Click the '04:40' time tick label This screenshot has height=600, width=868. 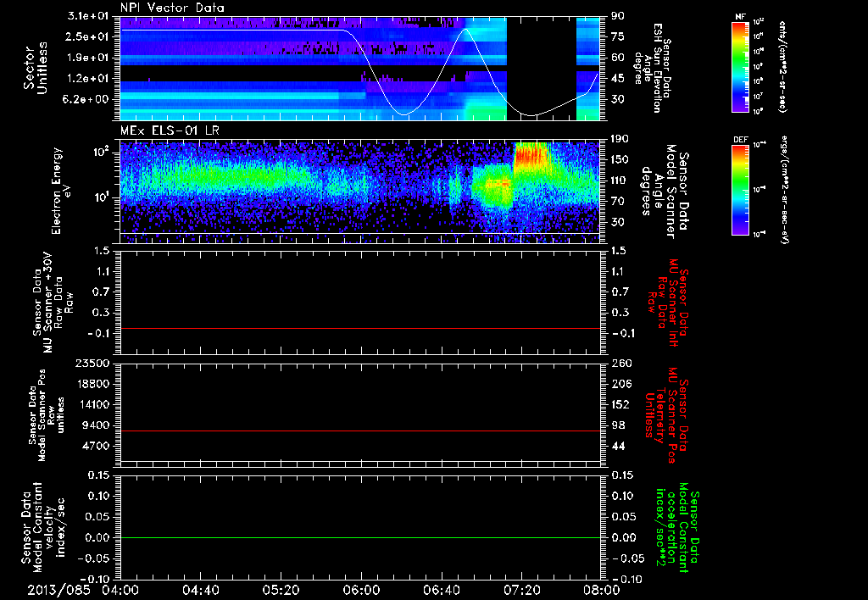pyautogui.click(x=200, y=590)
